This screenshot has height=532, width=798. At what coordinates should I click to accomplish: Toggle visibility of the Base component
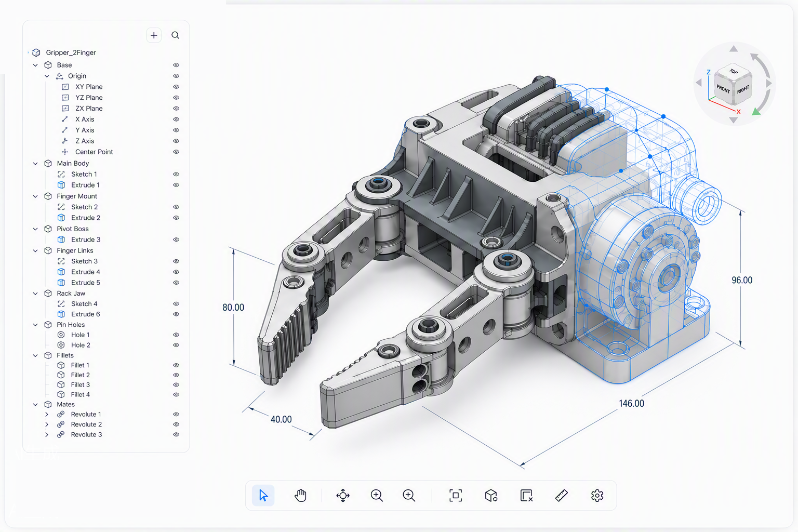[176, 65]
